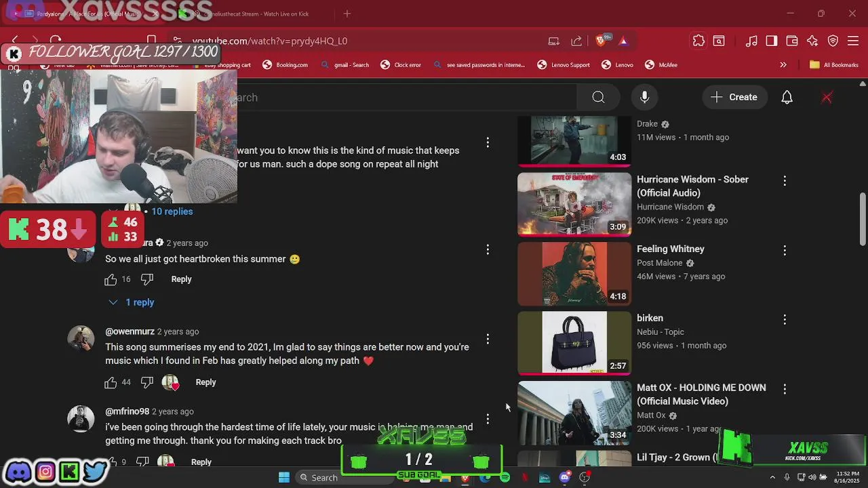This screenshot has width=868, height=488.
Task: Click the Create button
Action: pyautogui.click(x=734, y=98)
